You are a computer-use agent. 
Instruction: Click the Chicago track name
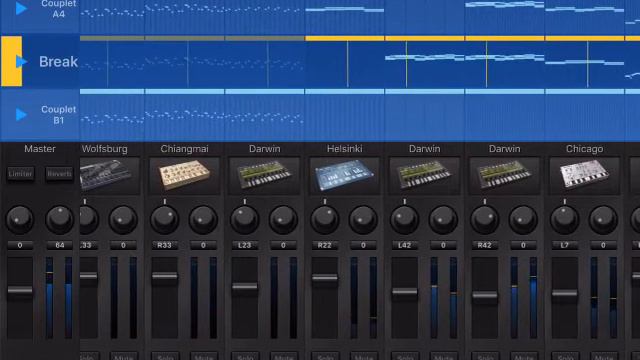584,149
